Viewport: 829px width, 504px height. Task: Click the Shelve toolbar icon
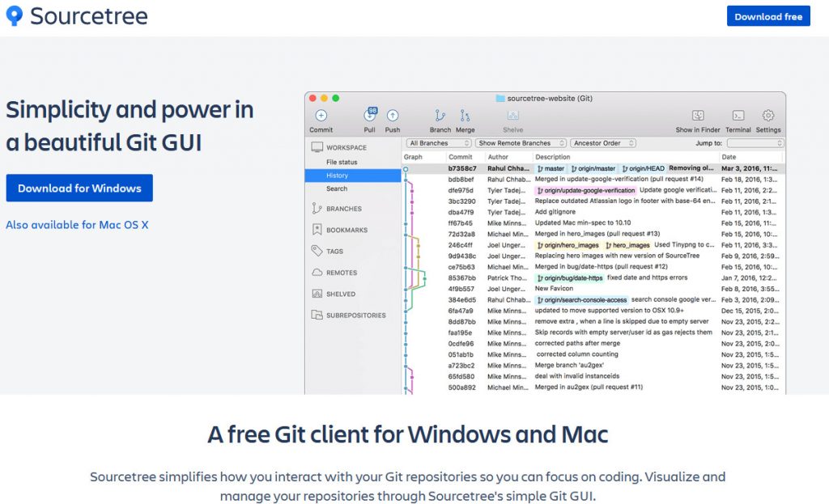tap(512, 115)
